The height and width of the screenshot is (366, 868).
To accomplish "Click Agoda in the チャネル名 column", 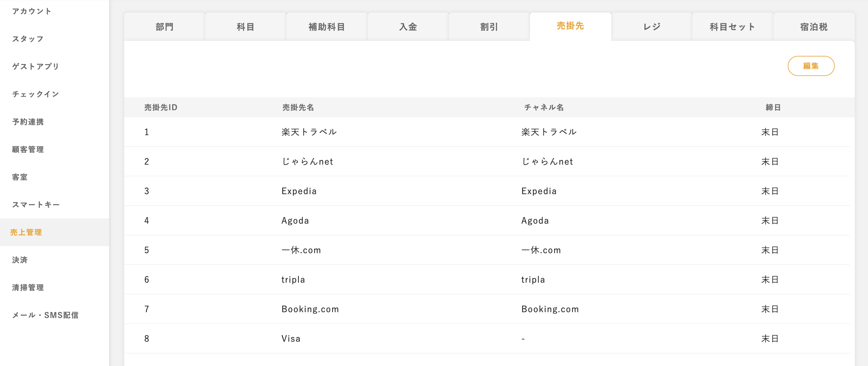I will (535, 221).
